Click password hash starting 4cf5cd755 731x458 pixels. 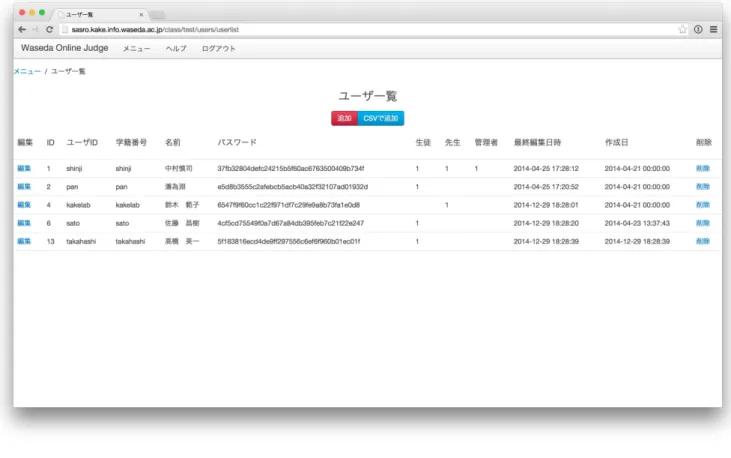point(290,223)
